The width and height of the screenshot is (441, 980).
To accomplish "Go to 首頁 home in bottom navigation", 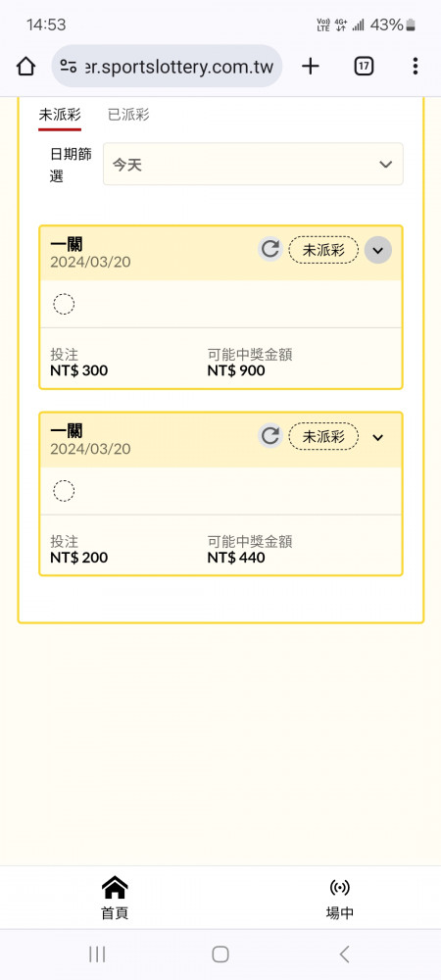I will (x=115, y=898).
